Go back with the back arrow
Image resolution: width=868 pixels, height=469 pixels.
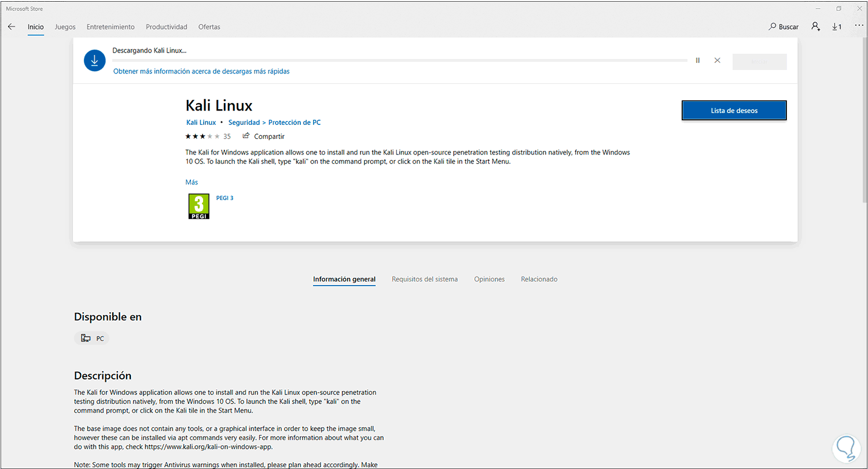tap(12, 27)
